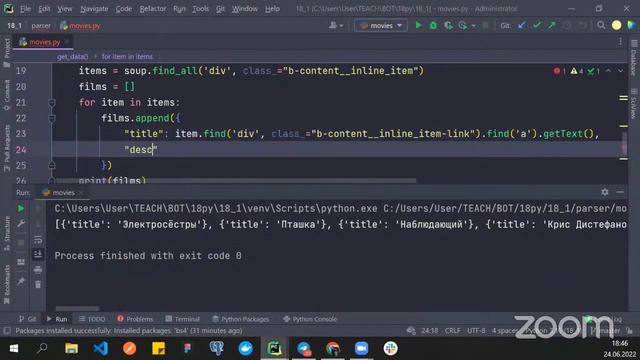Open the Commit tool window sidebar
Screen dimensions: 640x360
pos(7,95)
